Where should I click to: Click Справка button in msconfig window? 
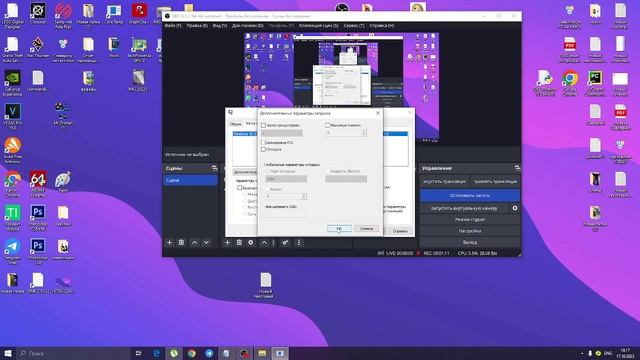pos(400,231)
